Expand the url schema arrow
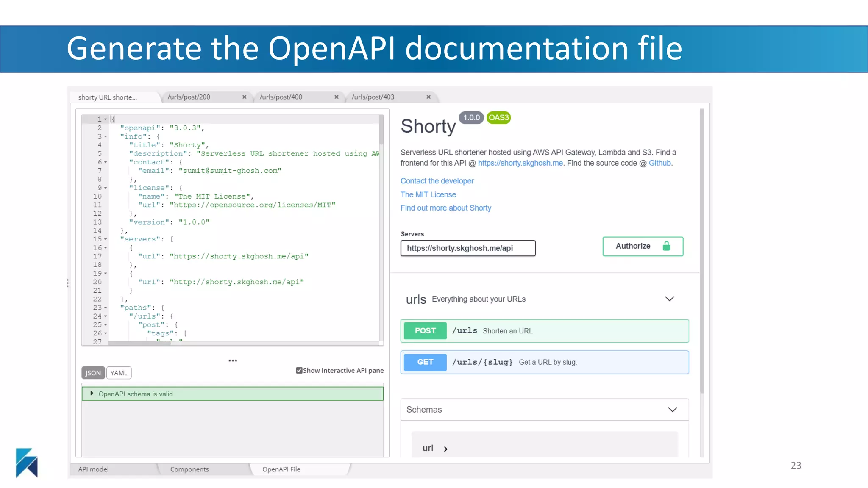This screenshot has width=868, height=488. click(445, 449)
